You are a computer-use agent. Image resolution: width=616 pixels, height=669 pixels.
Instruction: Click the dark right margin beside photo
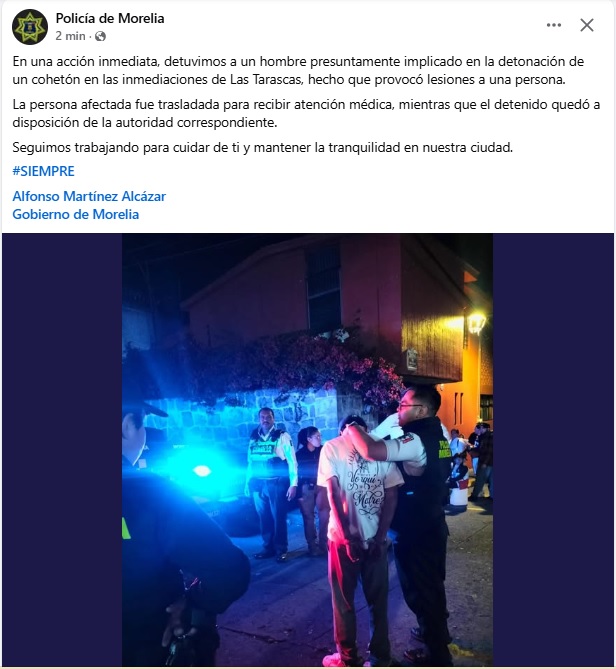click(553, 450)
